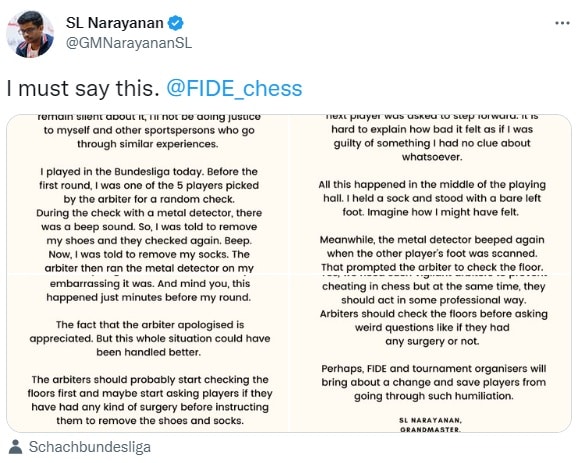Click the line 'happened just minutes before my round'
Screen dimensions: 581x463
point(149,297)
